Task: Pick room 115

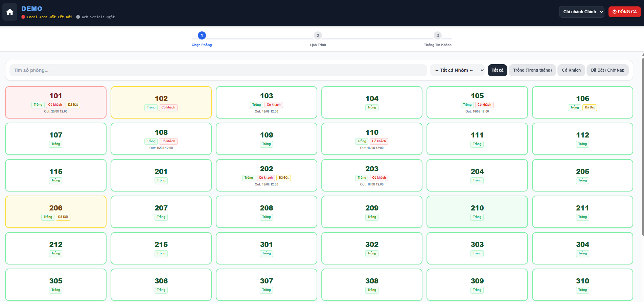Action: (56, 175)
